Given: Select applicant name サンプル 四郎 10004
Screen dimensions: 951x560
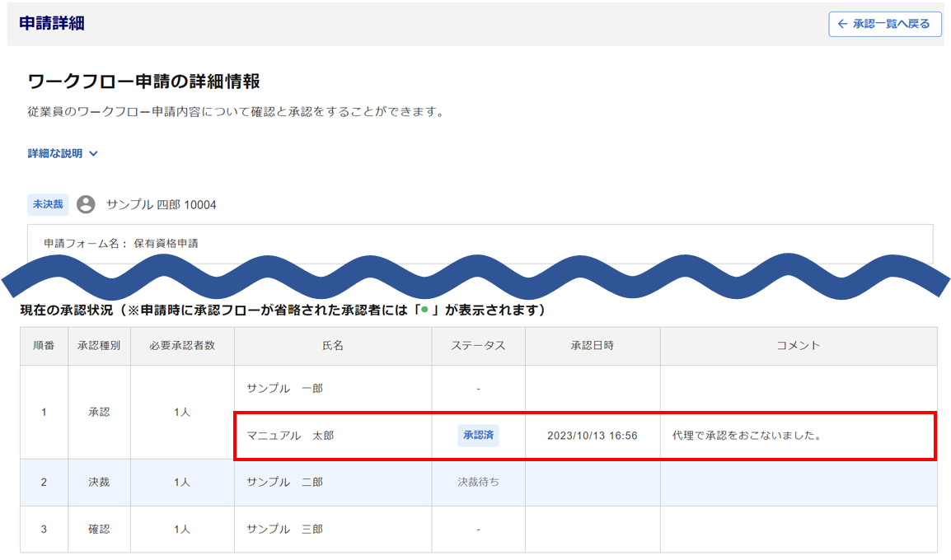Looking at the screenshot, I should coord(161,204).
